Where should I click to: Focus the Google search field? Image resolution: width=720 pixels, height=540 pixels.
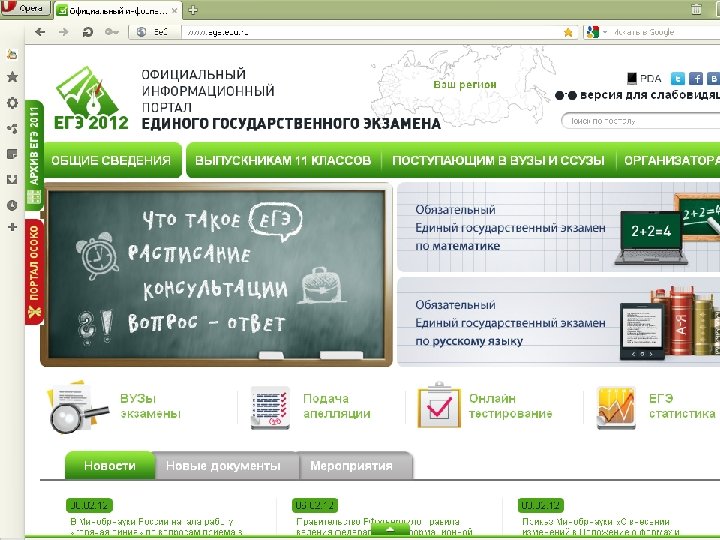pos(665,32)
